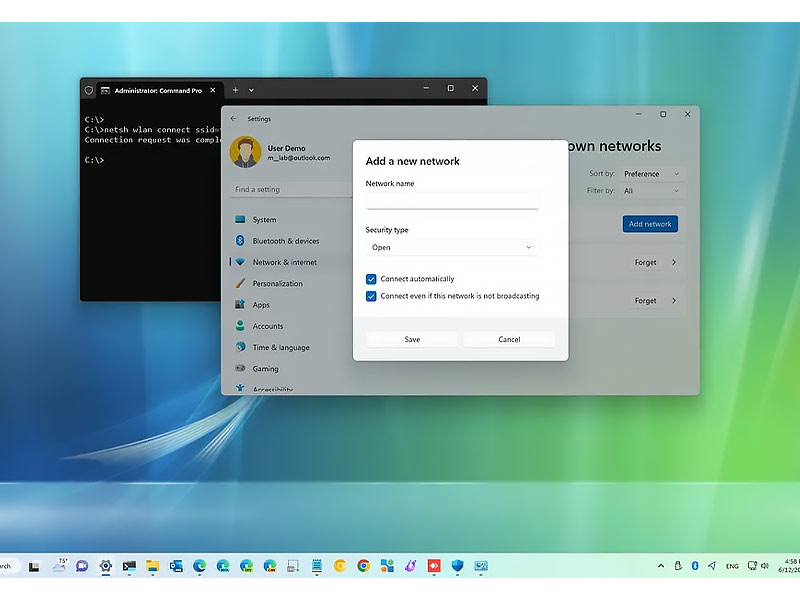Open Outlook from the taskbar
The width and height of the screenshot is (800, 600).
pyautogui.click(x=176, y=566)
